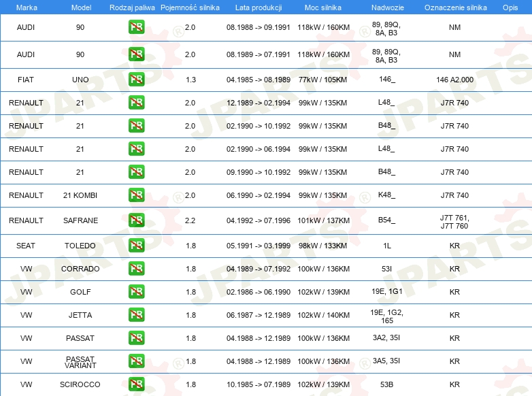Click the Opis column header
The width and height of the screenshot is (532, 396).
(x=510, y=7)
